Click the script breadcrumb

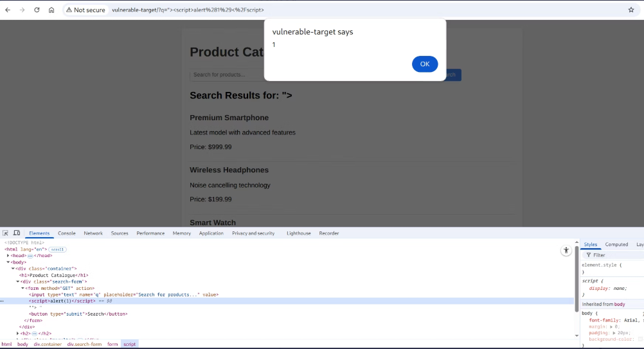pyautogui.click(x=129, y=344)
